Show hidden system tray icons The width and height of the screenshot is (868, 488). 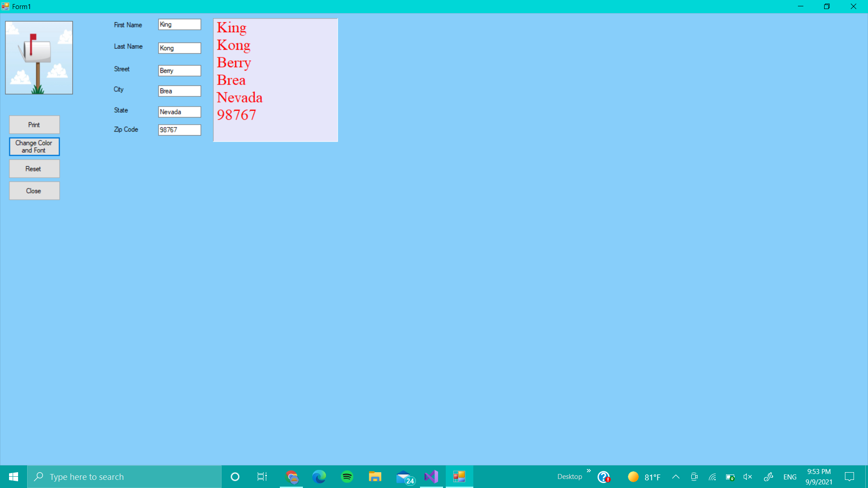pos(676,477)
